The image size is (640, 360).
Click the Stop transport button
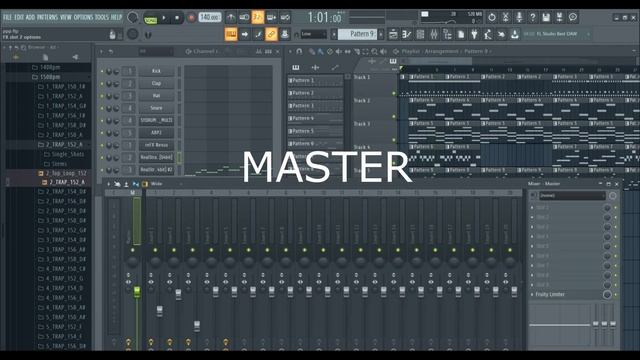pyautogui.click(x=177, y=18)
